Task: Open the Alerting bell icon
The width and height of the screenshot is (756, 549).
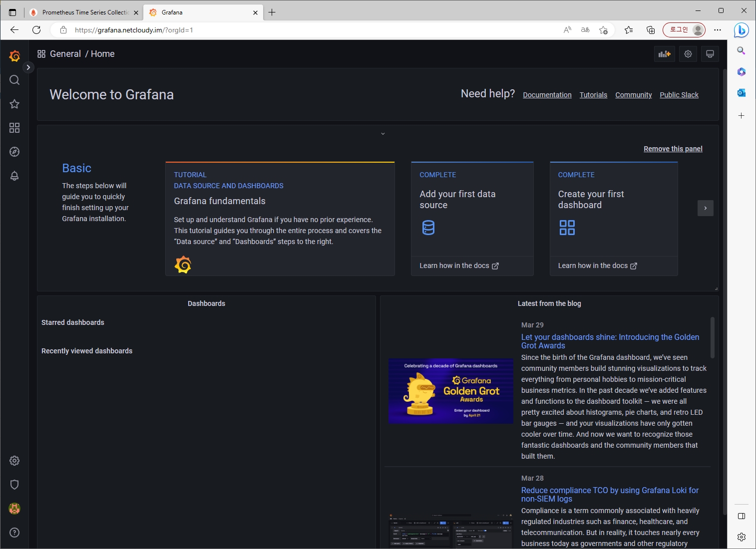Action: click(14, 176)
